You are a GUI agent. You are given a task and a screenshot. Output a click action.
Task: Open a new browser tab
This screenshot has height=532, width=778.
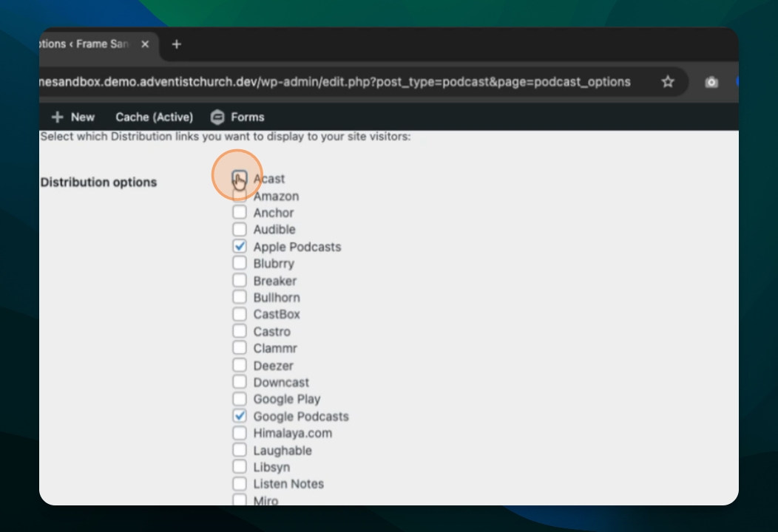176,44
